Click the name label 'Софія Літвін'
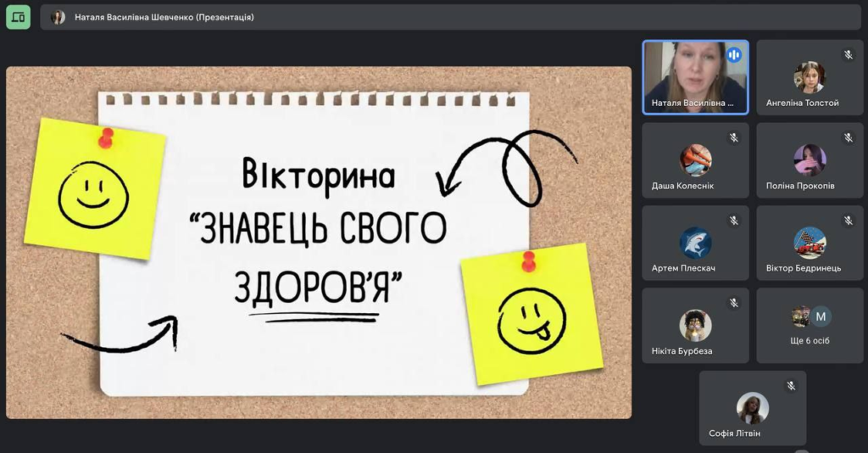 click(x=735, y=433)
